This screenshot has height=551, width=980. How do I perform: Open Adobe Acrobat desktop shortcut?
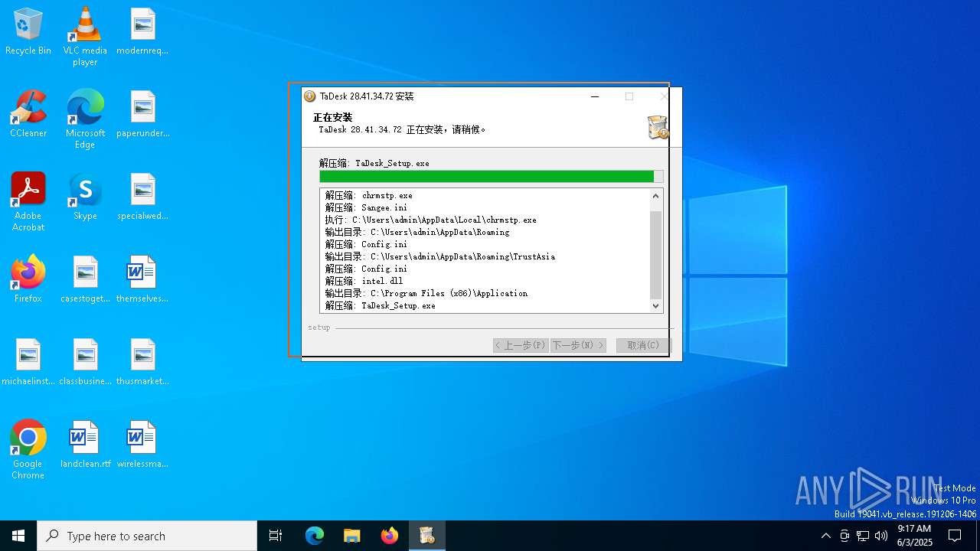tap(28, 201)
